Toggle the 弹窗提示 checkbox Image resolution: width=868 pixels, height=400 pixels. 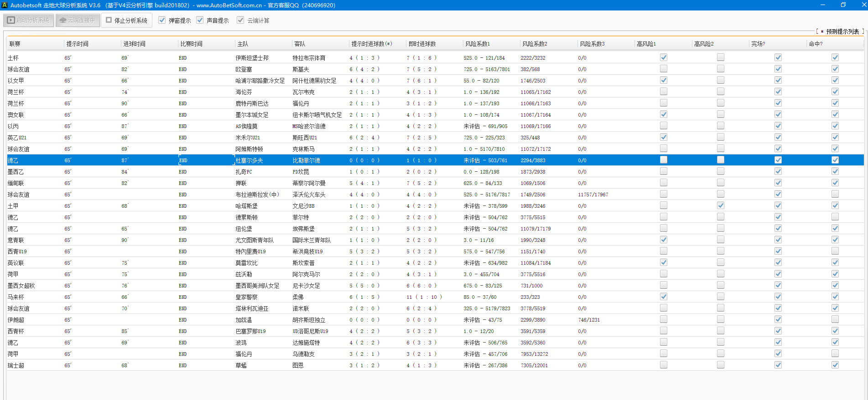click(162, 21)
